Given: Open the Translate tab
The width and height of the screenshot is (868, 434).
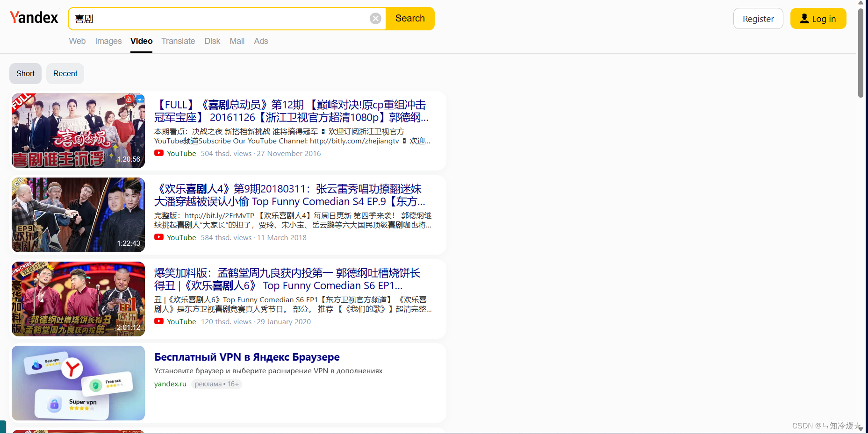Looking at the screenshot, I should [x=178, y=41].
